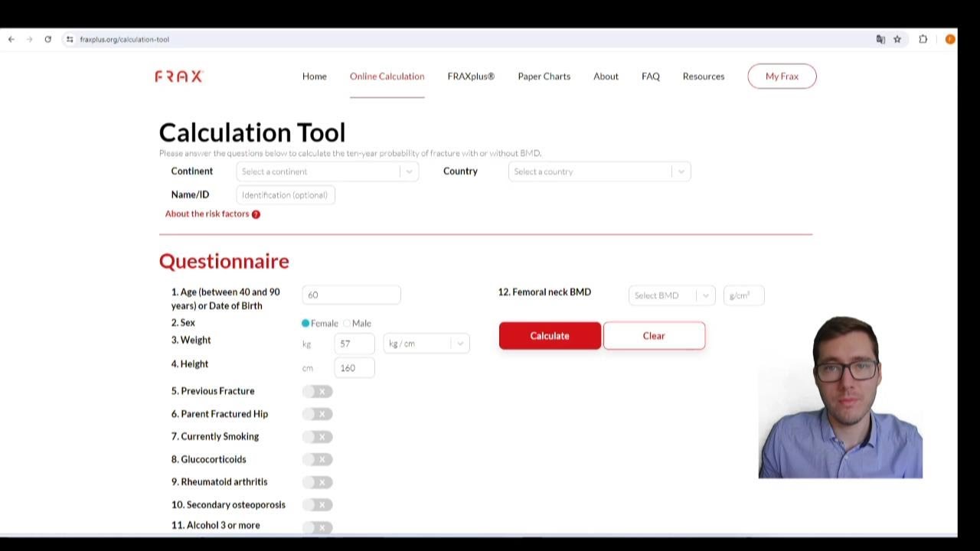Click the Age input field showing 60
The width and height of the screenshot is (980, 551).
pyautogui.click(x=351, y=295)
